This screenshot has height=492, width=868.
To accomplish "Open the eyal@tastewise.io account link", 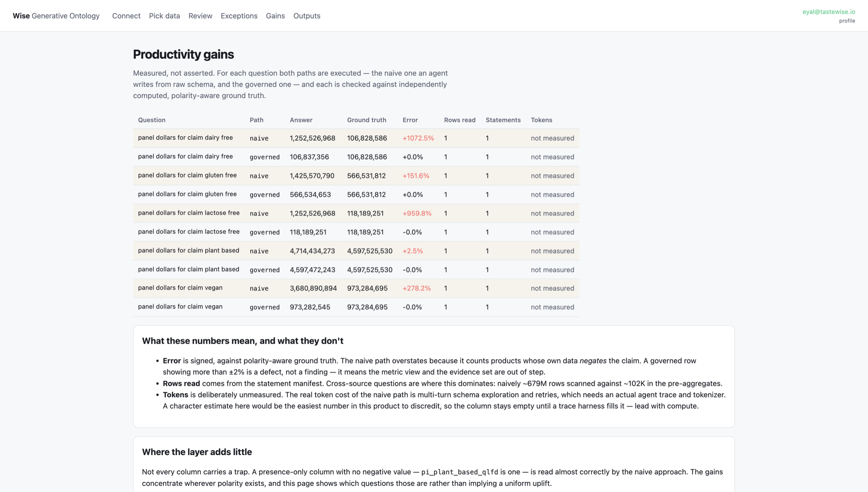I will pos(829,12).
